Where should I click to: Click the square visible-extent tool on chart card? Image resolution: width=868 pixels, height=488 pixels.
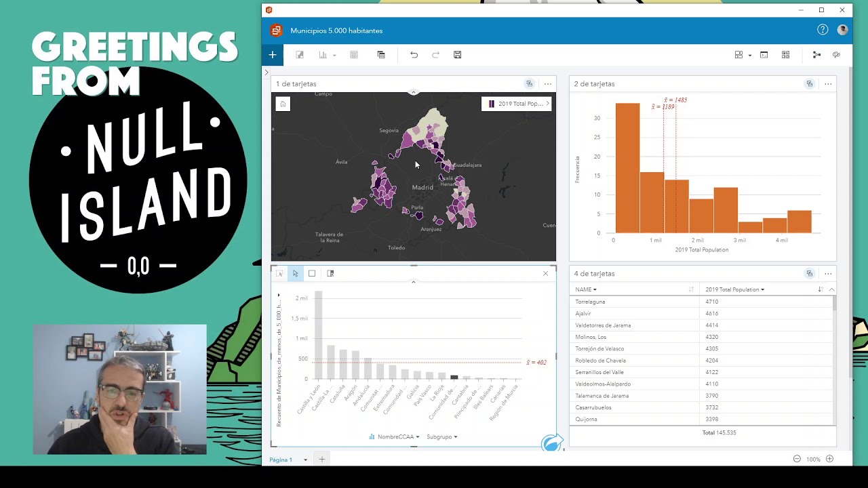click(312, 274)
